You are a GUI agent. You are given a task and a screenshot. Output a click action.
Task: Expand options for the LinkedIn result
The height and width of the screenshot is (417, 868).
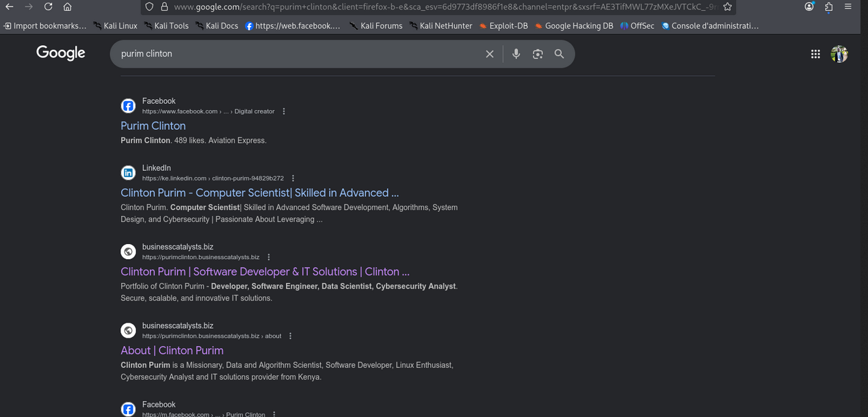coord(293,178)
